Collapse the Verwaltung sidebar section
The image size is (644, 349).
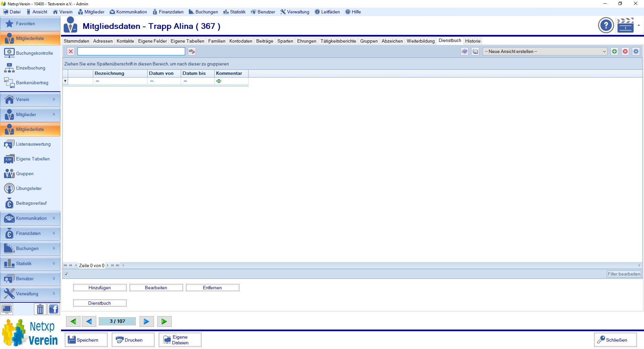pyautogui.click(x=30, y=294)
